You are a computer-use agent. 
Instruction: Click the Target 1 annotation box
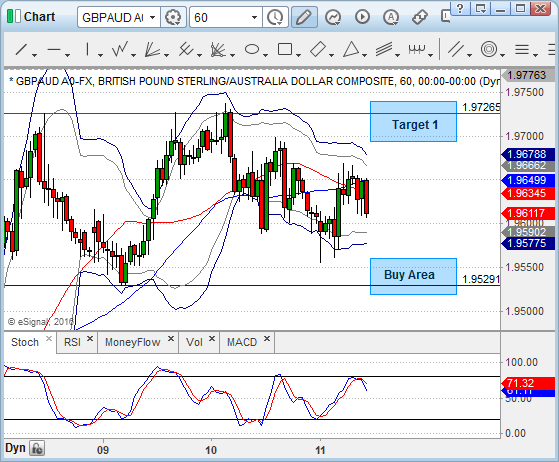click(x=414, y=122)
